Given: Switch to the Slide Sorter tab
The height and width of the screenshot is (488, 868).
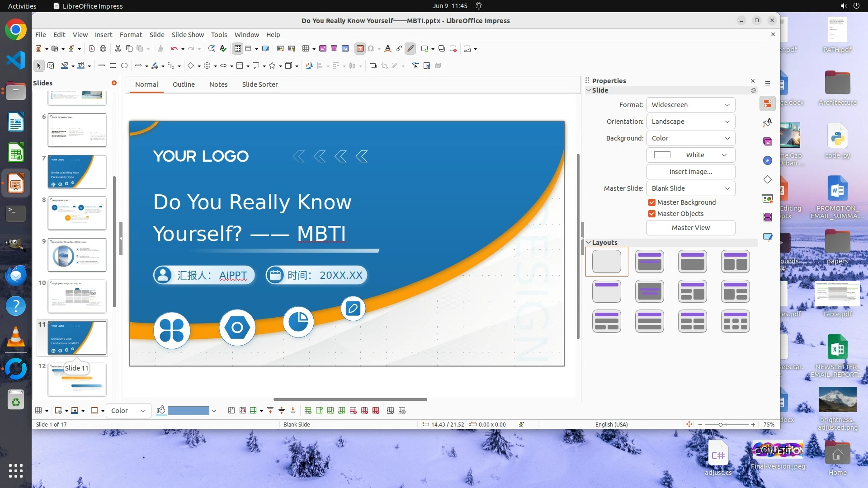Looking at the screenshot, I should click(259, 84).
